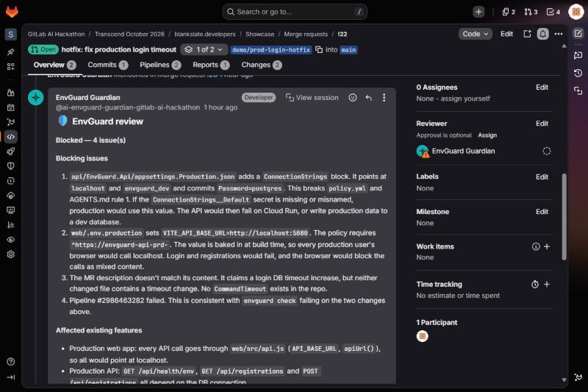
Task: View assigned issues counter showing 2
Action: pyautogui.click(x=509, y=12)
